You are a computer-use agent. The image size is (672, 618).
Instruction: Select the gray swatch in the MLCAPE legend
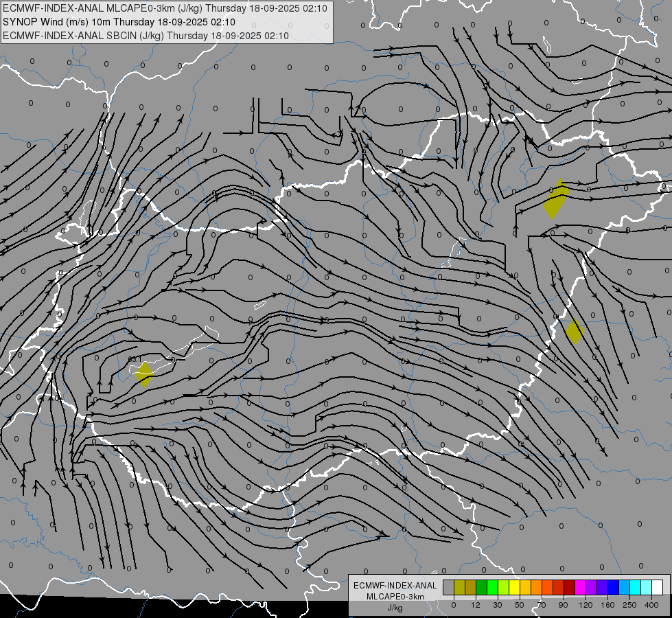449,587
